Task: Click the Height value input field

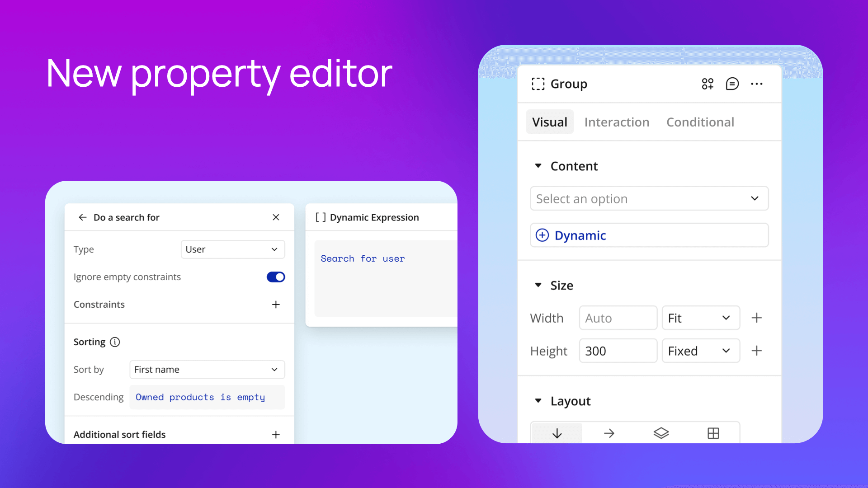Action: (x=618, y=350)
